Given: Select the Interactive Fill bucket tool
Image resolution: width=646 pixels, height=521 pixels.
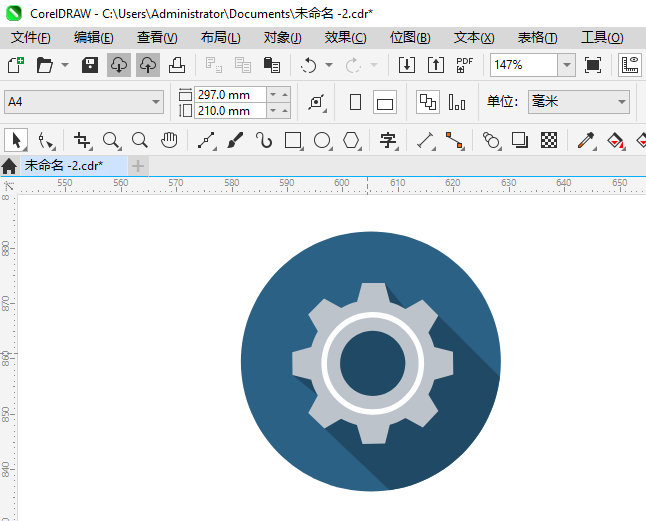Looking at the screenshot, I should [616, 140].
